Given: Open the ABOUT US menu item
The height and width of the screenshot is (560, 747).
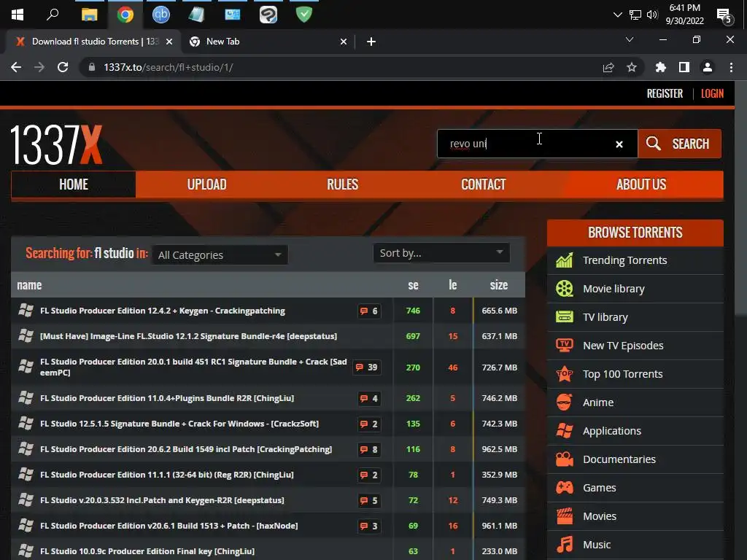Looking at the screenshot, I should (640, 184).
